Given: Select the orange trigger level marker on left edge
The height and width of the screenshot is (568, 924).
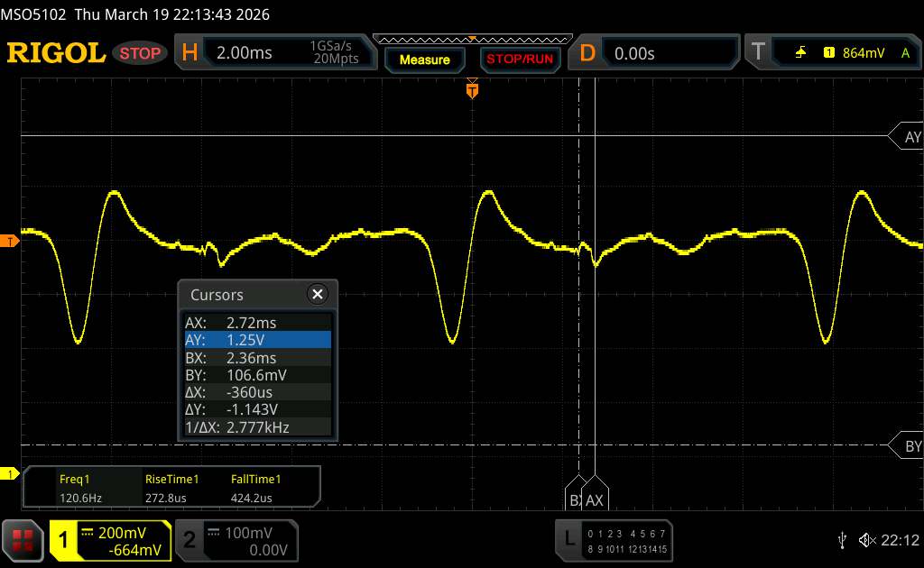Looking at the screenshot, I should (9, 241).
